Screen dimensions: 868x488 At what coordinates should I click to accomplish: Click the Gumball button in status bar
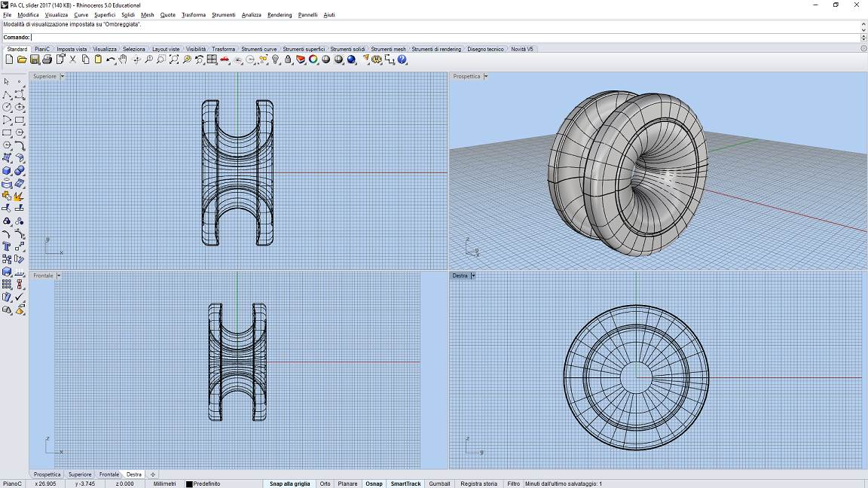pyautogui.click(x=439, y=483)
